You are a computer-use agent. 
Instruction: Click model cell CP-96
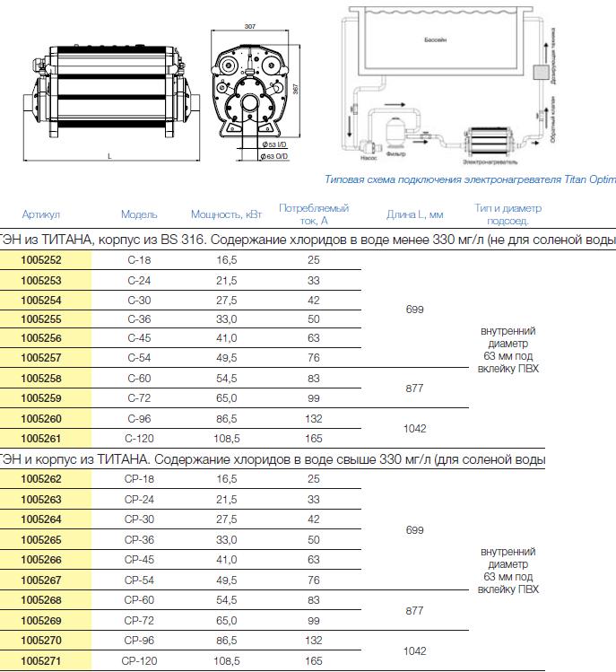pyautogui.click(x=139, y=640)
